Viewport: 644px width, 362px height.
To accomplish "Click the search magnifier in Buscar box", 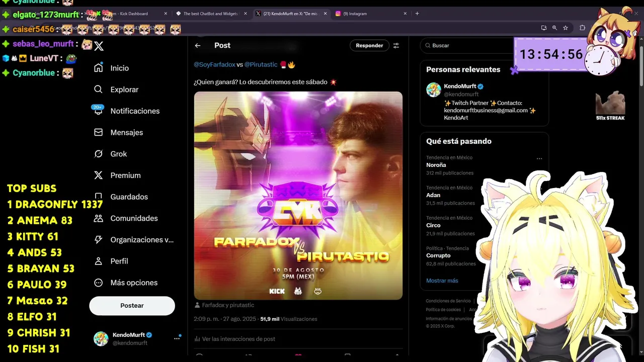I will 428,45.
